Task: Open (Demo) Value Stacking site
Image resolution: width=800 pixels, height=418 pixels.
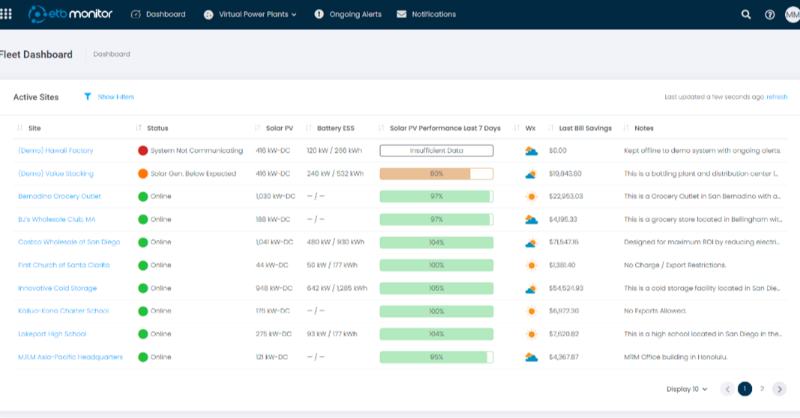Action: (x=56, y=174)
